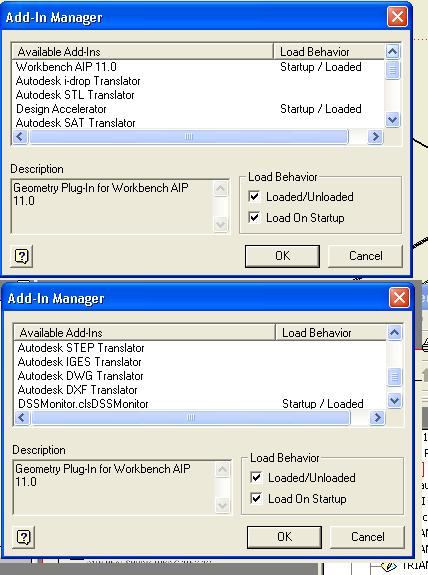This screenshot has height=575, width=428.
Task: Click right arrow of lower horizontal scrollbar
Action: pyautogui.click(x=377, y=418)
